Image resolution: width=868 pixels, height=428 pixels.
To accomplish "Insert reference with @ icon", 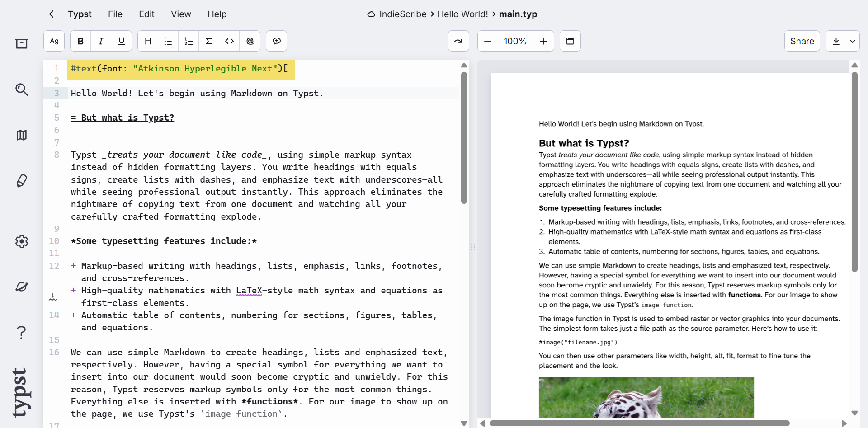I will click(250, 41).
